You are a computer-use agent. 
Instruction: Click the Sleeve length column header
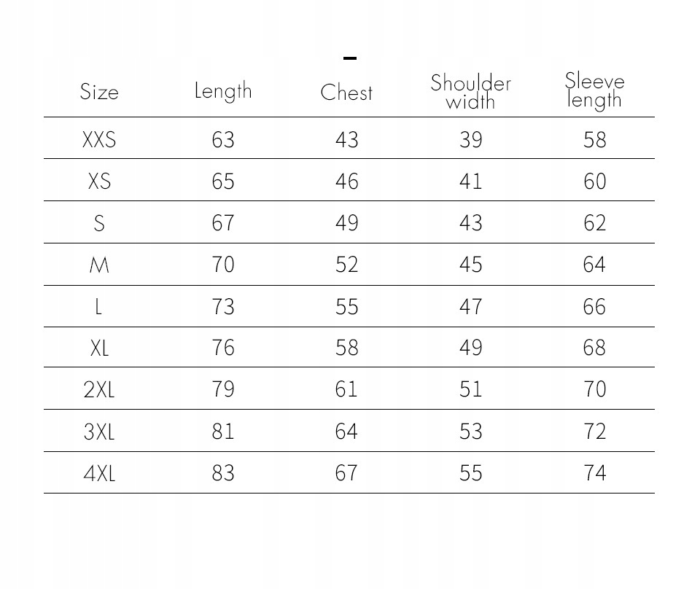pos(594,90)
